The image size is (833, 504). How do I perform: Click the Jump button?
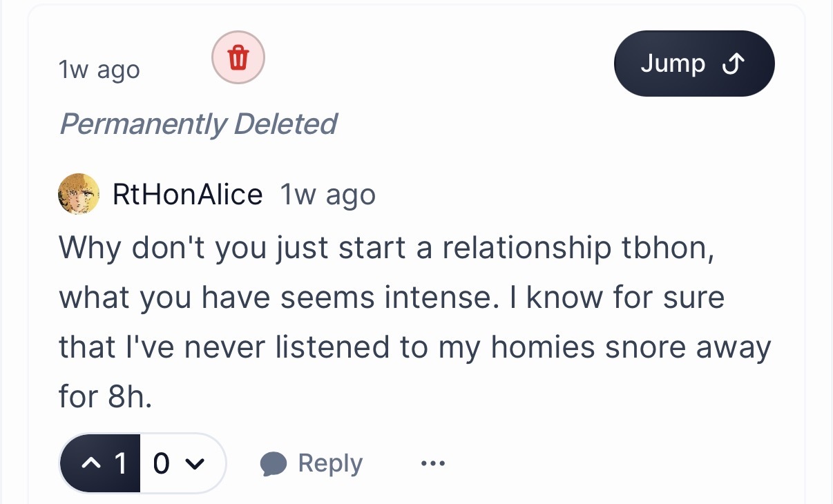693,64
